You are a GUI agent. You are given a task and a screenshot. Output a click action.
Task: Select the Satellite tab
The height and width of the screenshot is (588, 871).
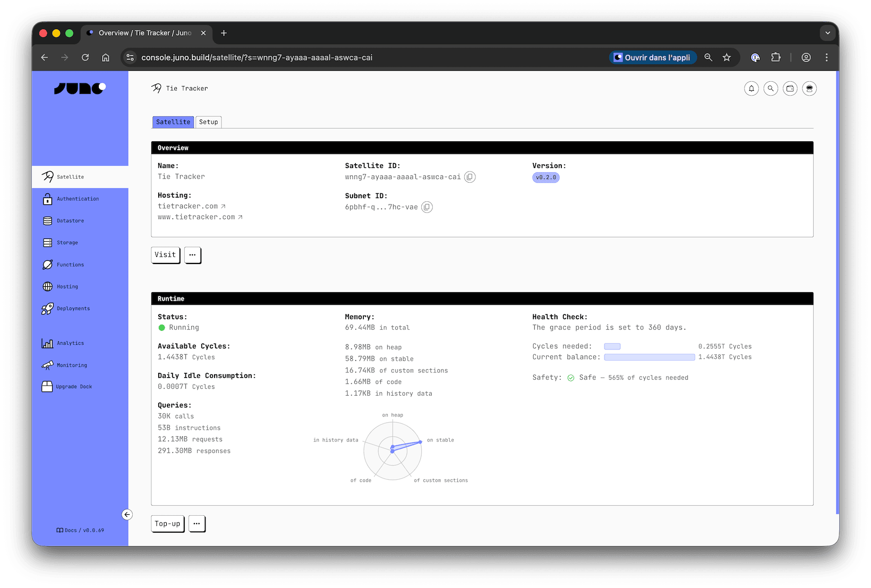[x=173, y=122]
